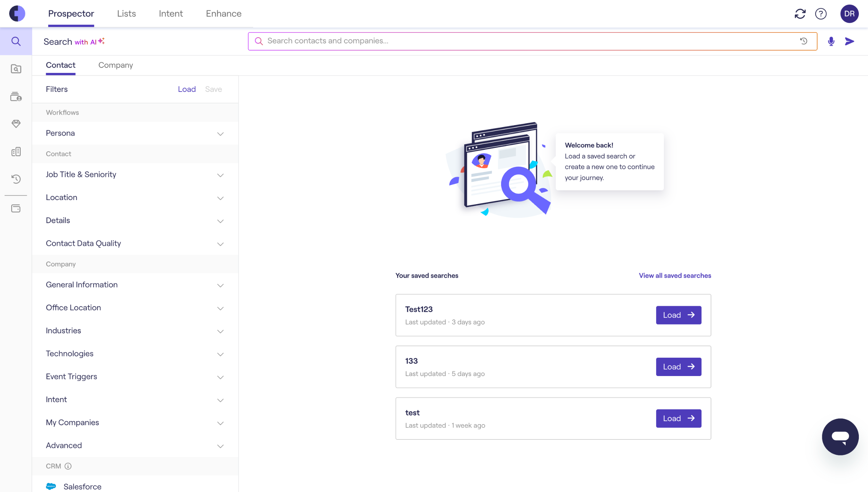Open the chat support bubble
This screenshot has width=868, height=492.
(840, 436)
